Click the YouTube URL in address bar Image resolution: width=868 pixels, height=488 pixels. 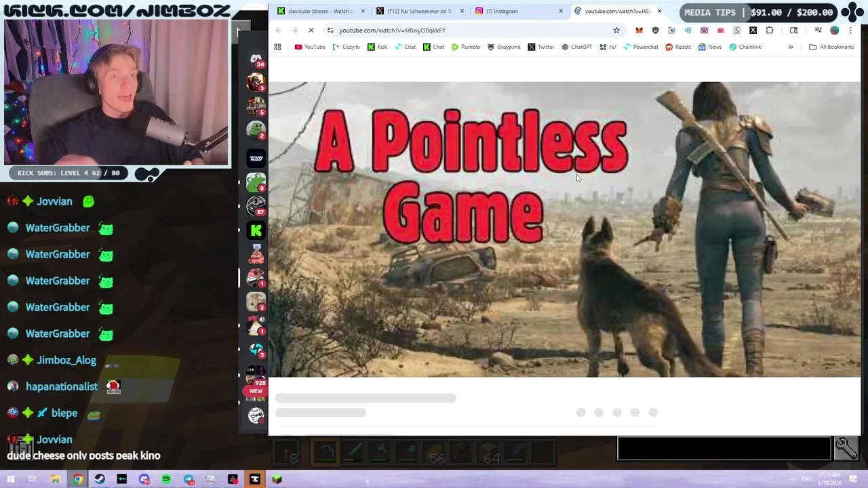[392, 30]
